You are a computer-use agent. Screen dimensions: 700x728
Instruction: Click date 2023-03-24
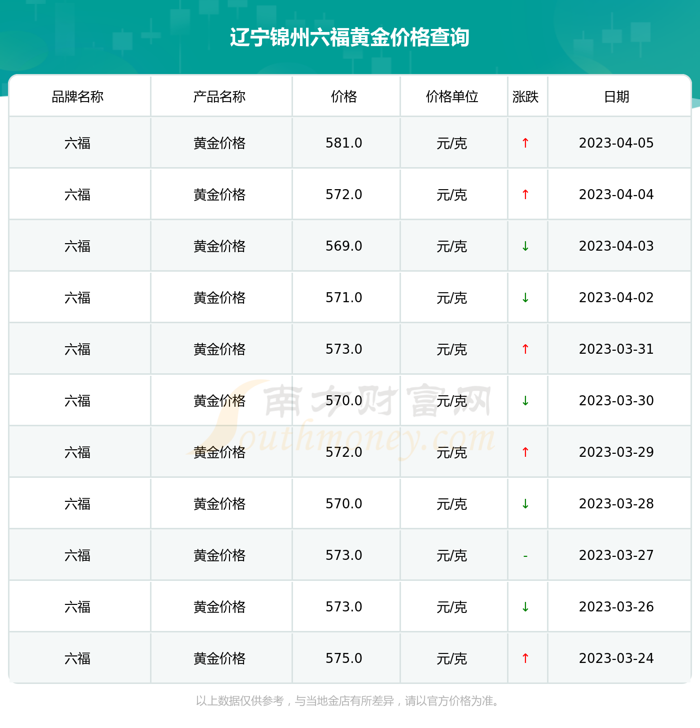pyautogui.click(x=616, y=658)
